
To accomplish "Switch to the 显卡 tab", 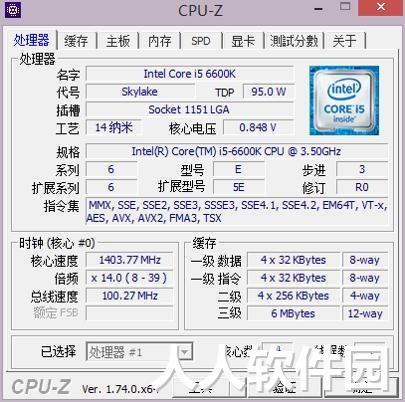I will [243, 41].
